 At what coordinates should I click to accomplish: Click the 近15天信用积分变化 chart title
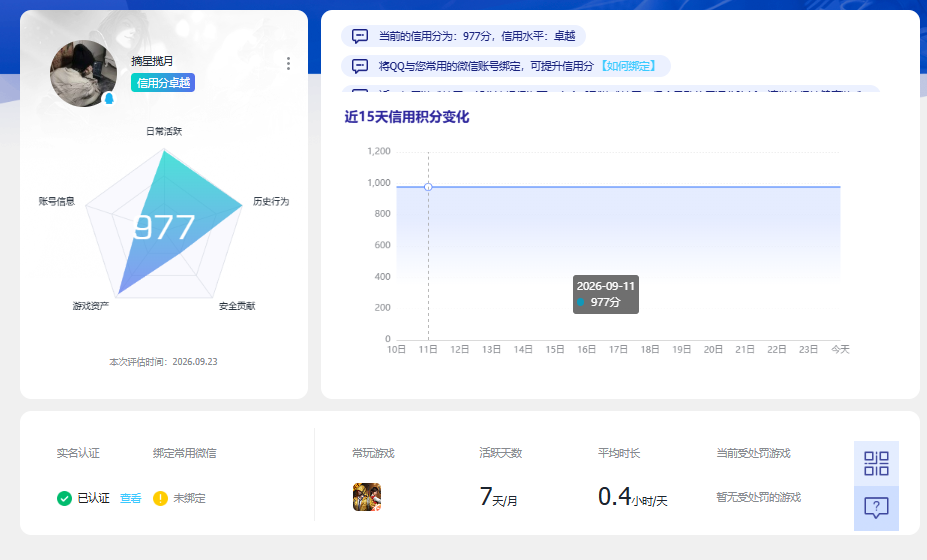coord(407,117)
